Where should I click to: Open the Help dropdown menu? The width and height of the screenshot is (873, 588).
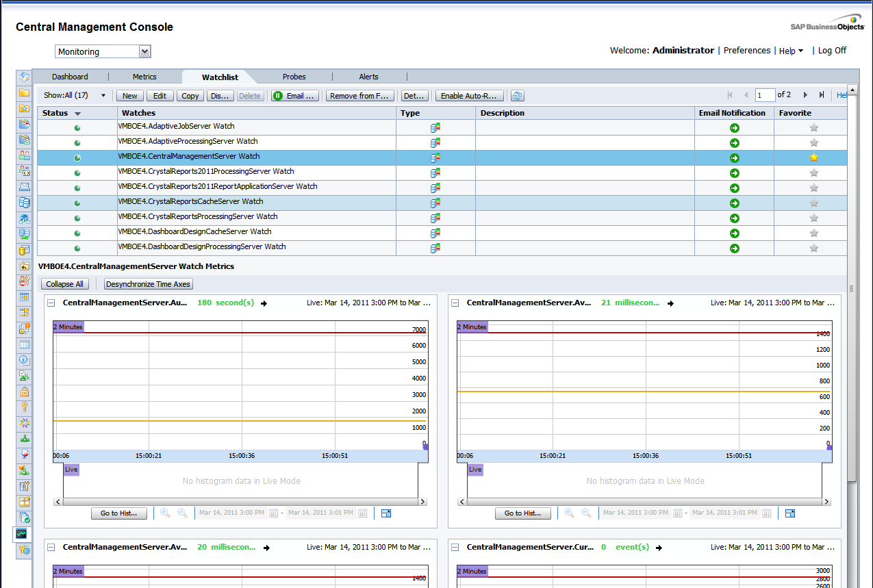pos(791,51)
